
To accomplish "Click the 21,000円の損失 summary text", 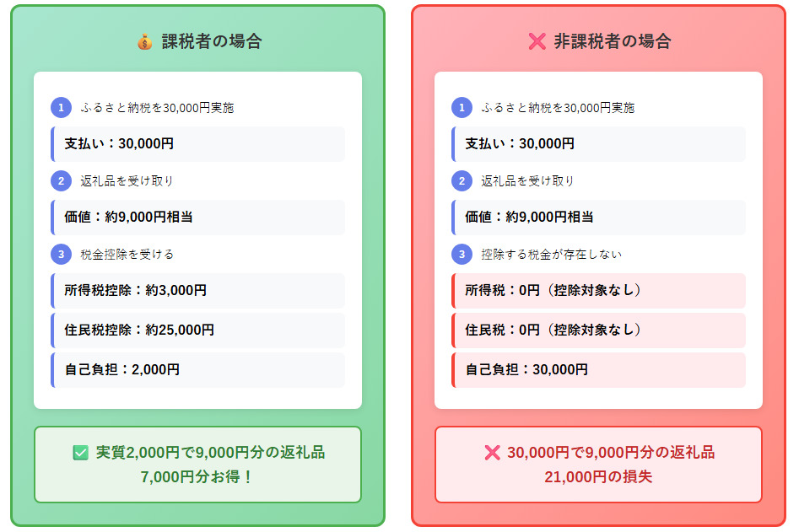I will (x=598, y=476).
